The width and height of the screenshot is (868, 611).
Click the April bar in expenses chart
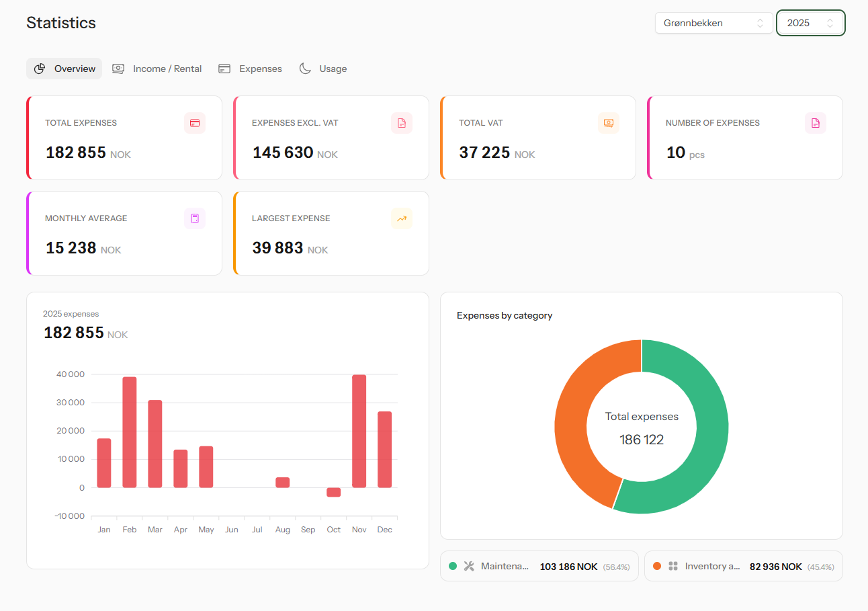pyautogui.click(x=181, y=469)
